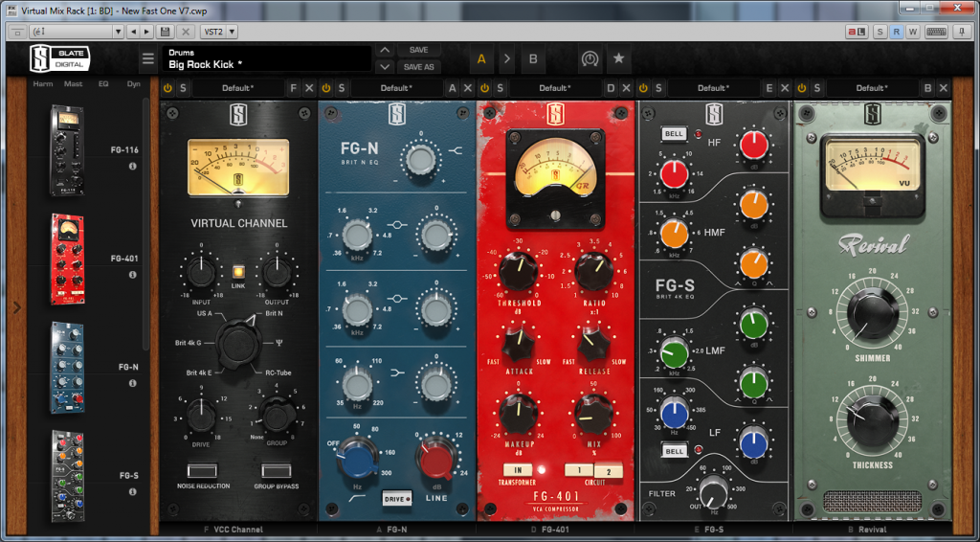980x542 pixels.
Task: Switch to the Mast module category tab
Action: click(73, 83)
